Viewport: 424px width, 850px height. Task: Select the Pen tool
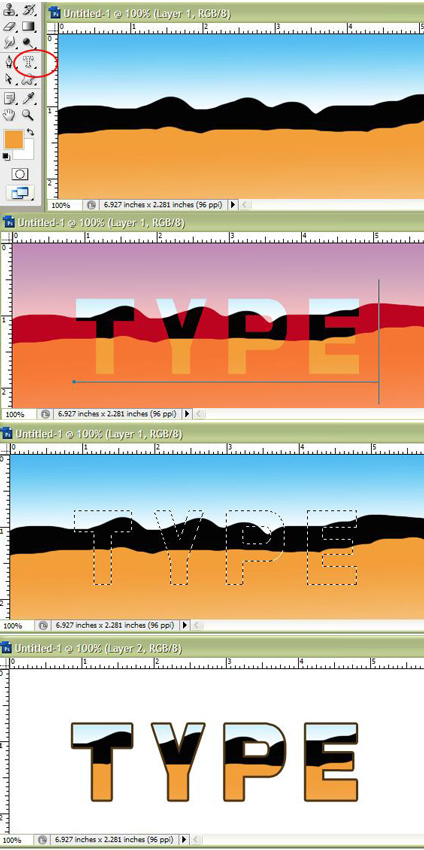click(9, 62)
